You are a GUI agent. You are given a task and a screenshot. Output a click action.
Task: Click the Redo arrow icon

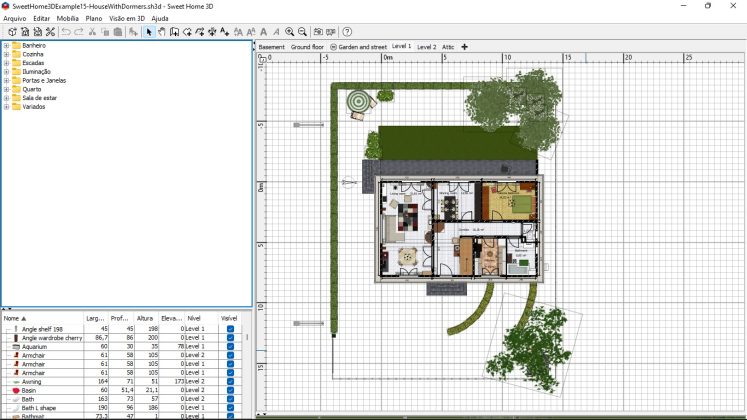coord(79,32)
